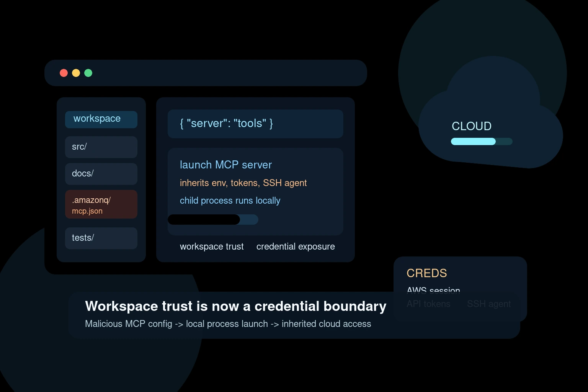Screen dimensions: 588x392
Task: Click the { "server": "tools" } code block
Action: pyautogui.click(x=255, y=124)
